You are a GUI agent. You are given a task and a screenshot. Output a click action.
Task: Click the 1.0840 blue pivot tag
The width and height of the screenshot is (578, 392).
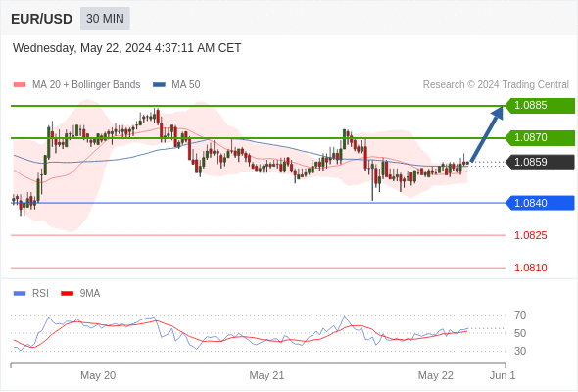point(540,203)
